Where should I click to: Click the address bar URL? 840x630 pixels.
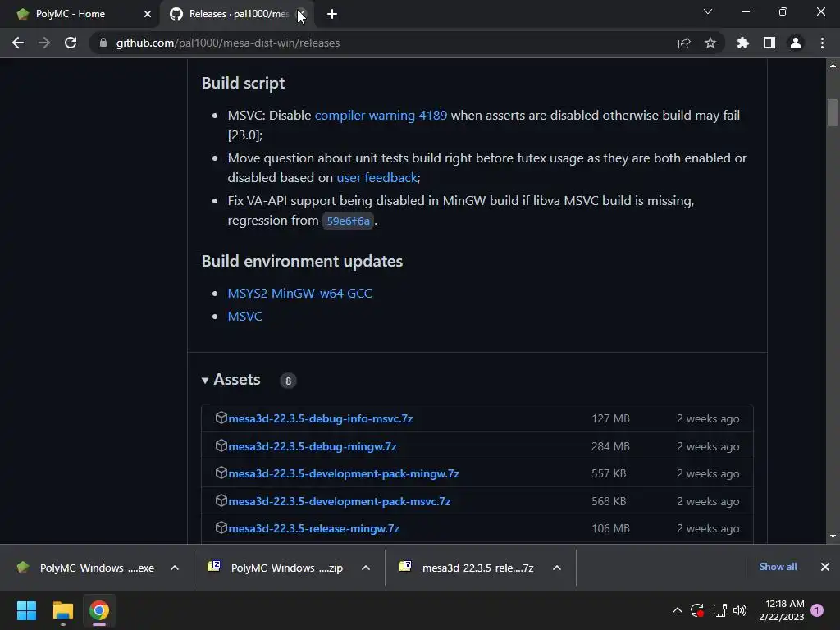(228, 43)
